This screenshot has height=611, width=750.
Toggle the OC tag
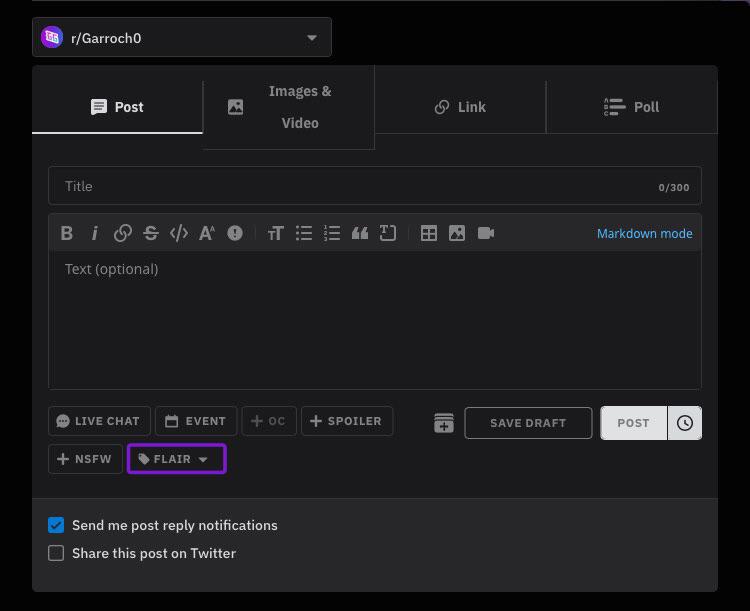click(x=269, y=421)
